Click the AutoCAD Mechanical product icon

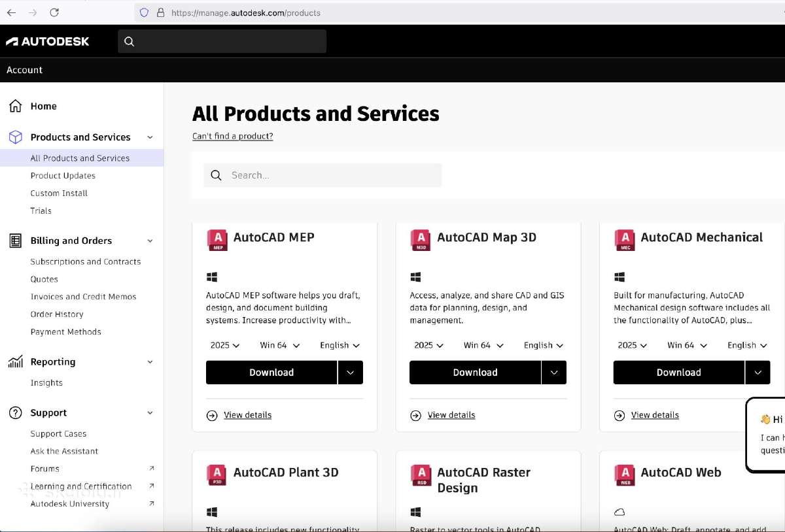pos(625,240)
